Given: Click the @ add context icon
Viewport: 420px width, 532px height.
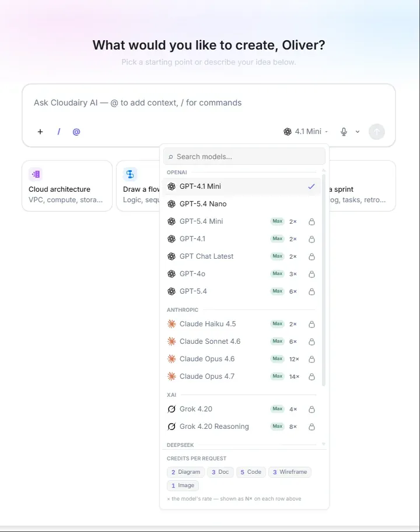Looking at the screenshot, I should (x=76, y=132).
